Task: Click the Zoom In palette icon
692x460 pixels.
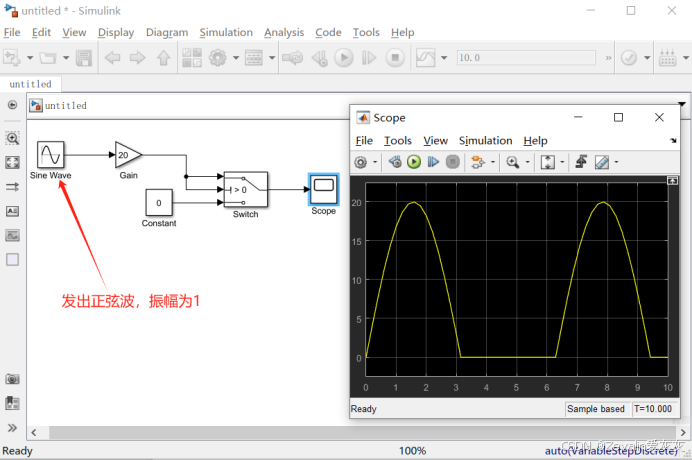Action: (x=12, y=138)
